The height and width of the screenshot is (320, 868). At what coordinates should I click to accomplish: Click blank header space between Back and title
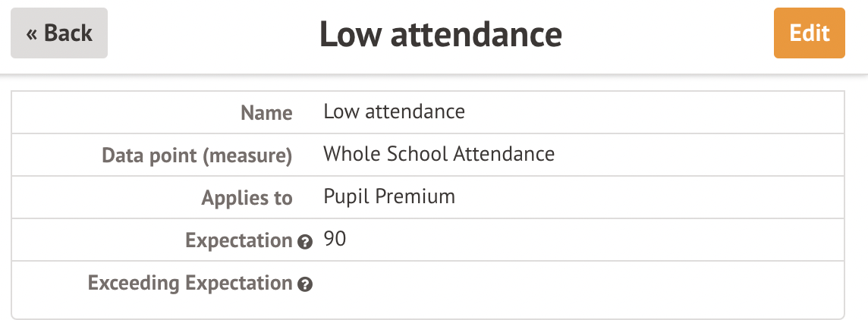tap(213, 33)
